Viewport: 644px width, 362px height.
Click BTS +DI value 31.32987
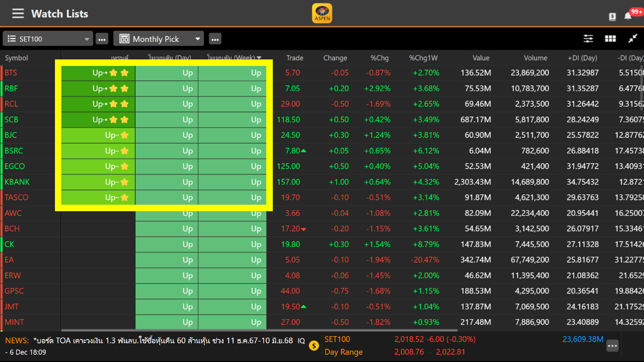point(583,73)
